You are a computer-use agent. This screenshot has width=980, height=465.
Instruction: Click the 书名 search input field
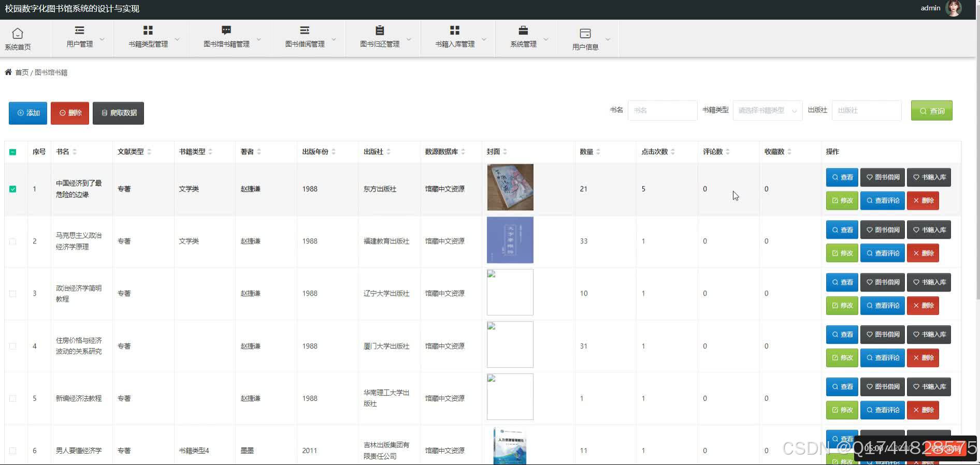(662, 110)
